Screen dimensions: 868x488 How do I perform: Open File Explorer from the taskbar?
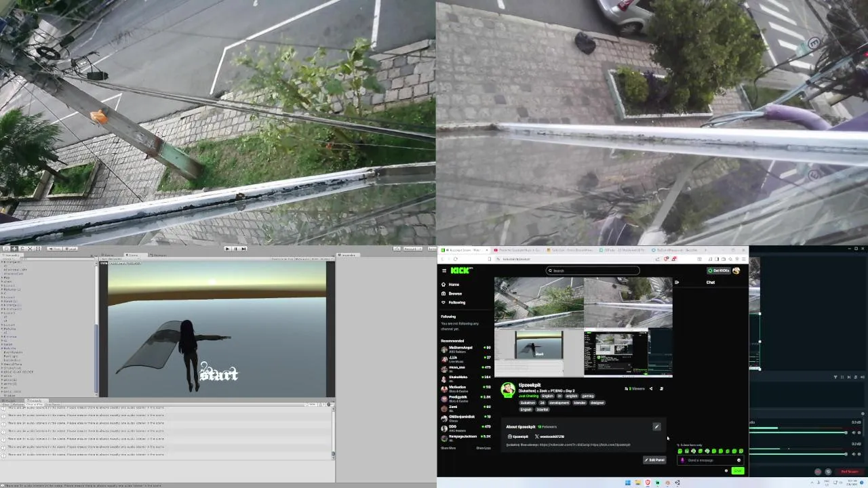click(637, 483)
